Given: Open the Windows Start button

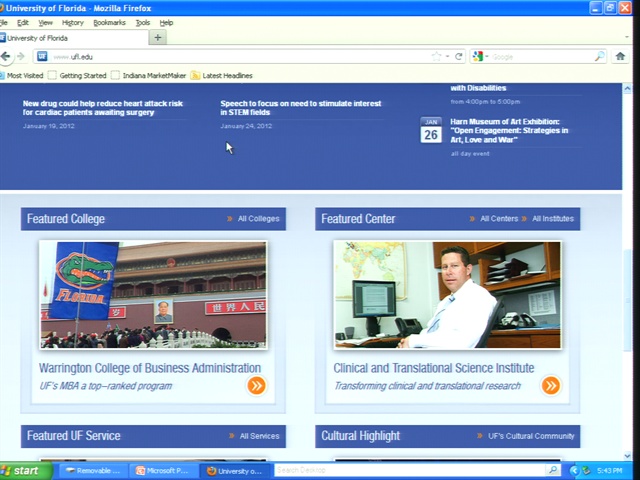Looking at the screenshot, I should (x=26, y=471).
